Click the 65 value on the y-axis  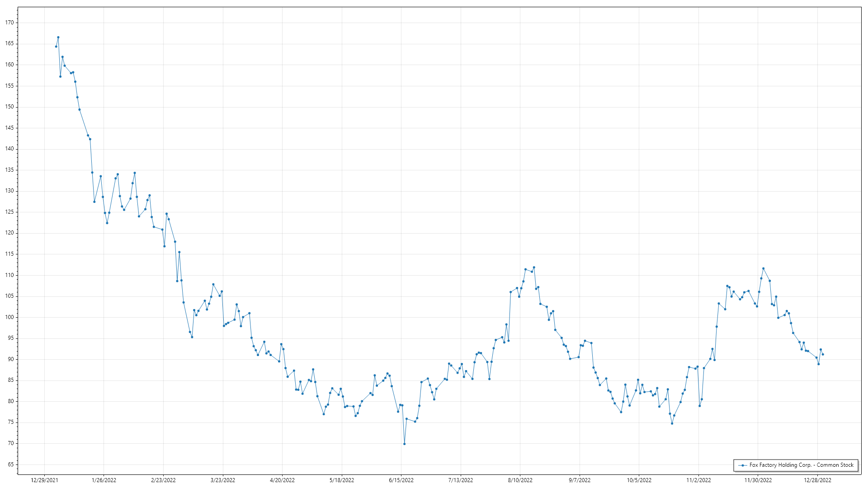[11, 465]
